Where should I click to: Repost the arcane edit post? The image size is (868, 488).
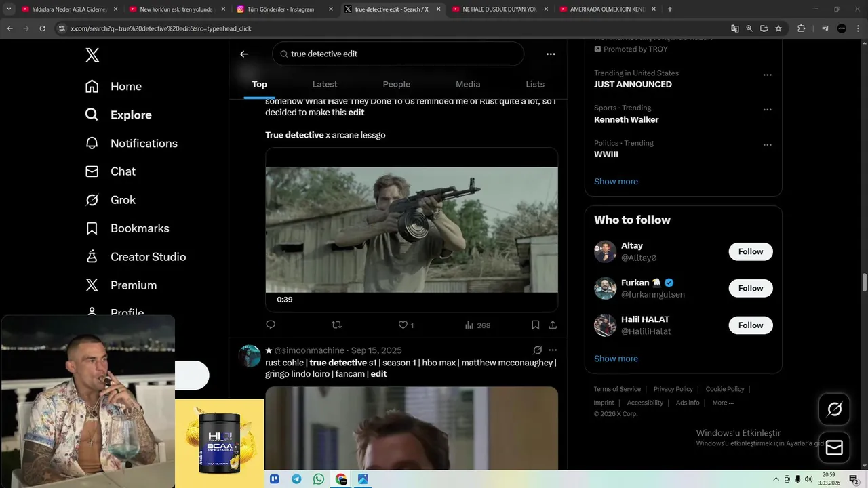(x=336, y=325)
